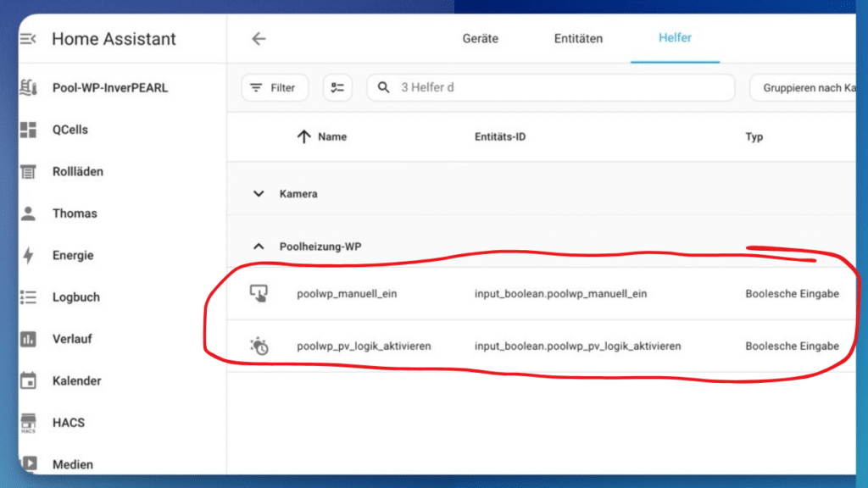Open the Gruppieren nach dropdown
This screenshot has width=868, height=488.
(x=804, y=87)
